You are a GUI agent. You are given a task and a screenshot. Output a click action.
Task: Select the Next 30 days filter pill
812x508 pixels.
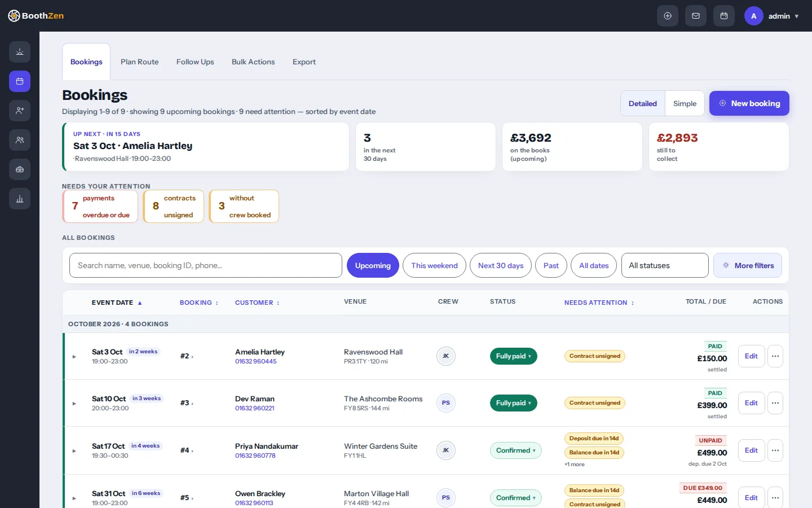[x=501, y=265]
